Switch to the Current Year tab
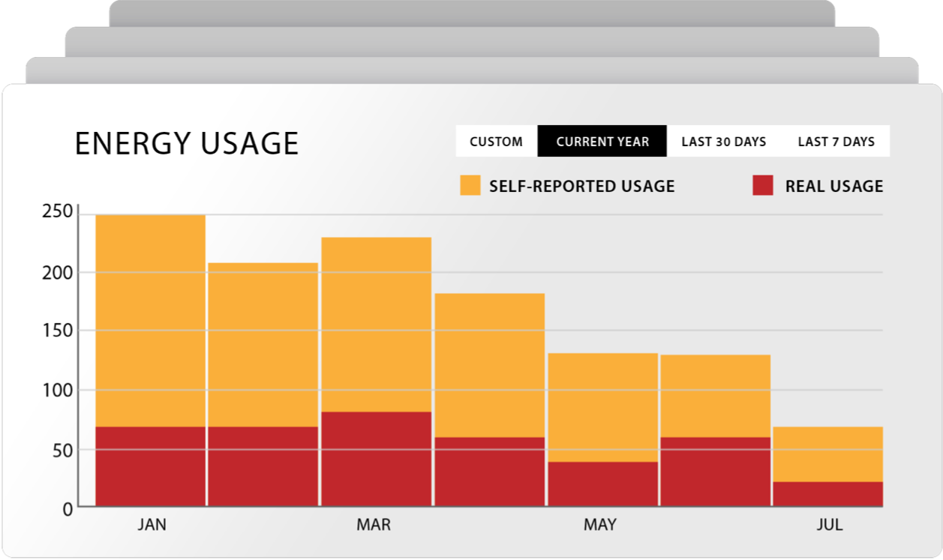Viewport: 943px width, 560px height. tap(602, 142)
